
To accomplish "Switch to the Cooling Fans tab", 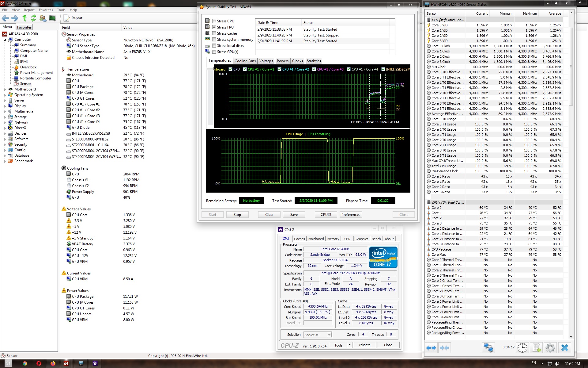I will tap(245, 61).
